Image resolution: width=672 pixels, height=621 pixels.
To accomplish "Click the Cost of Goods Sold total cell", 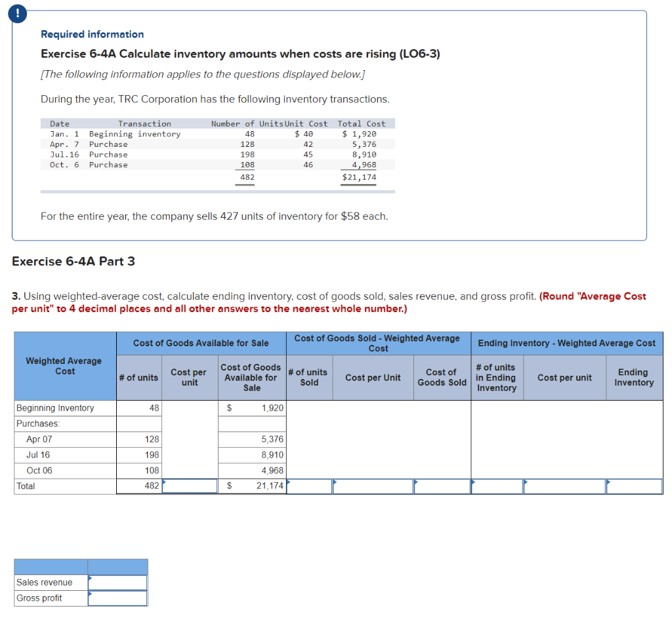I will click(442, 486).
